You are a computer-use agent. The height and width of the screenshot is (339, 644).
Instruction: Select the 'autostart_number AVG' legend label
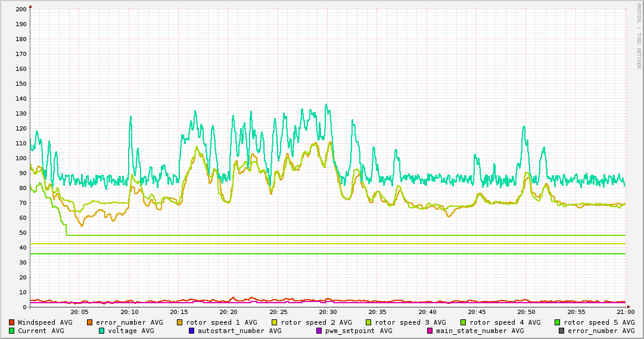[x=239, y=331]
